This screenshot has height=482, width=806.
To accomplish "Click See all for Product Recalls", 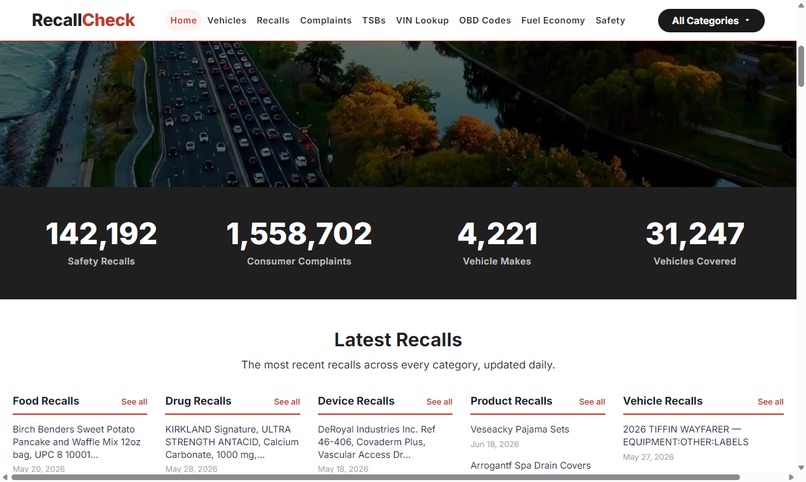I will (592, 402).
